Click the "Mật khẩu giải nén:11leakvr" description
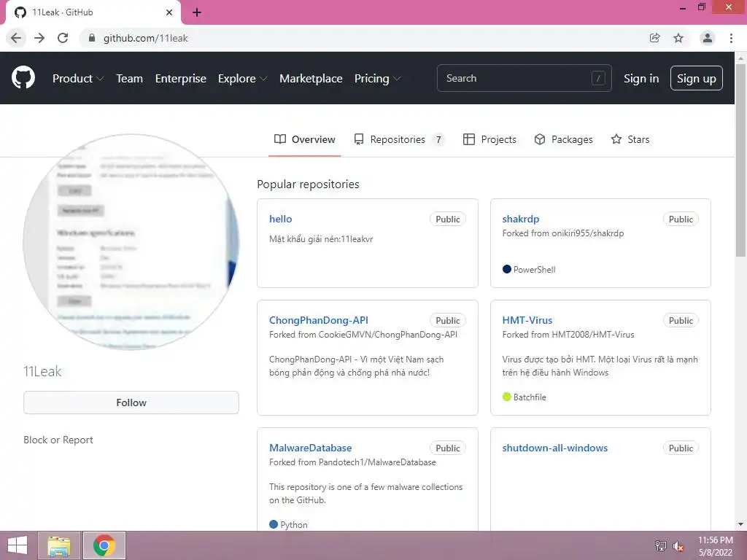This screenshot has width=747, height=560. pyautogui.click(x=321, y=239)
